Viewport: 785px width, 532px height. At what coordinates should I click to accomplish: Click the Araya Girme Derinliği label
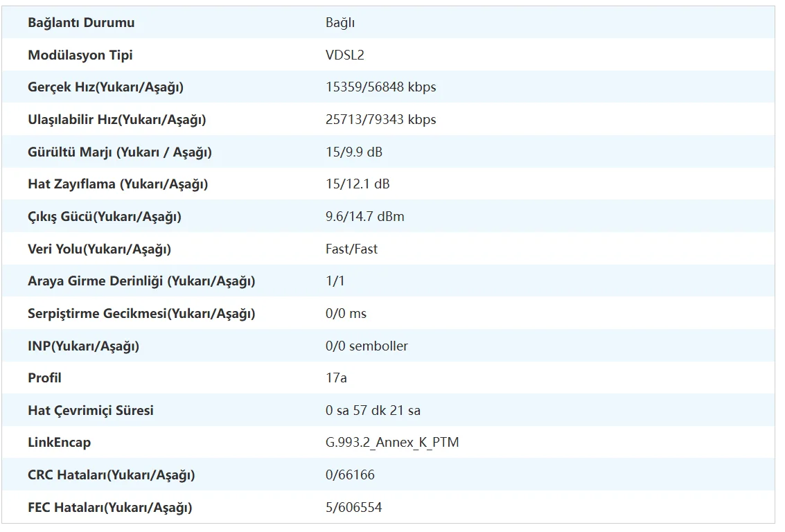(141, 281)
